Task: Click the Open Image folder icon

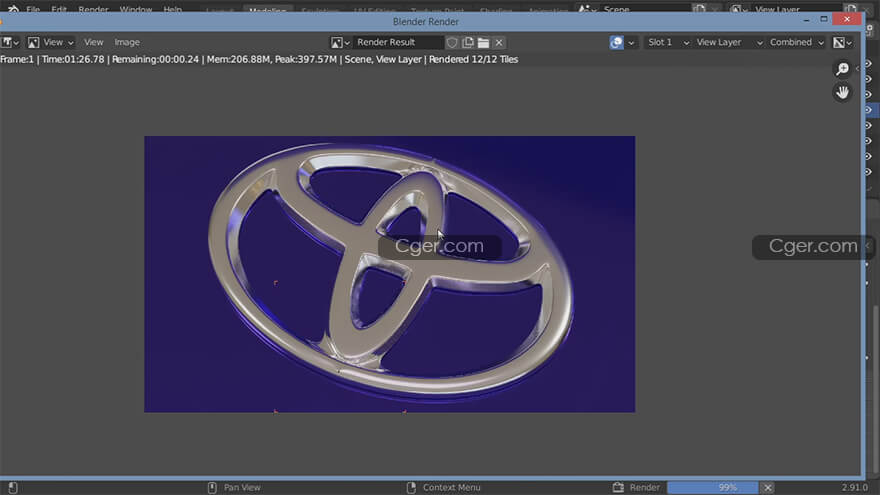Action: pos(483,42)
